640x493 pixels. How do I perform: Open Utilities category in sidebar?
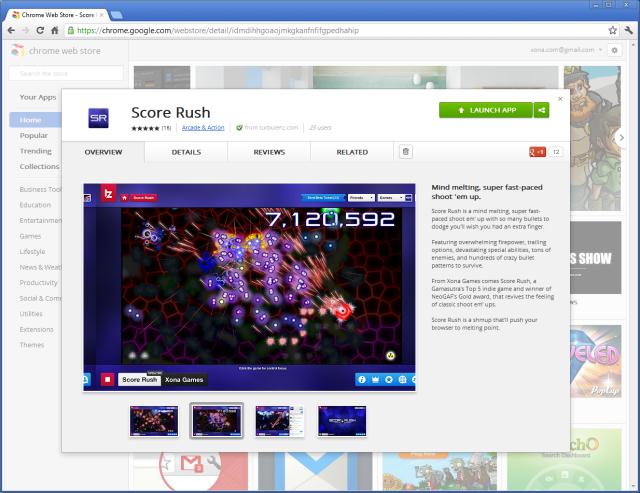31,313
